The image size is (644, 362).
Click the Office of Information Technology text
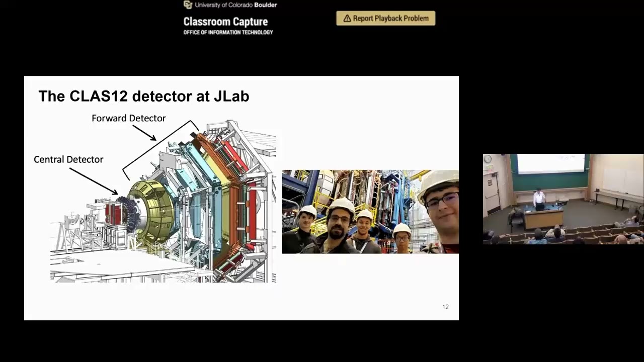(228, 32)
